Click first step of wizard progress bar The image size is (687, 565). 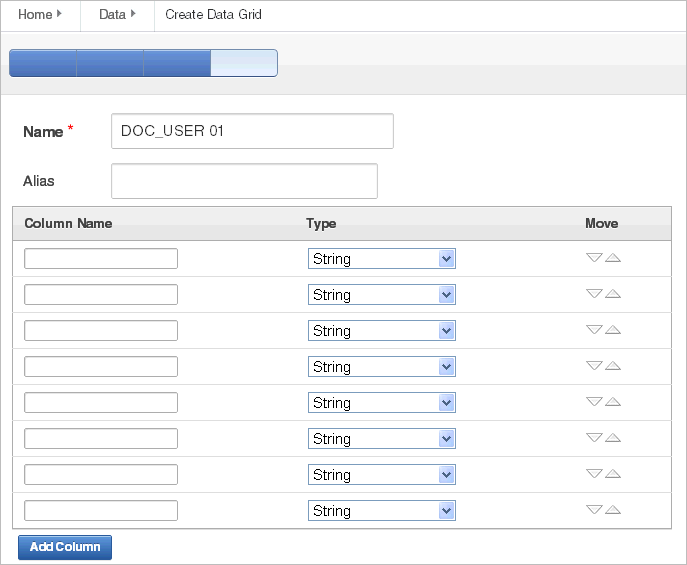(43, 63)
